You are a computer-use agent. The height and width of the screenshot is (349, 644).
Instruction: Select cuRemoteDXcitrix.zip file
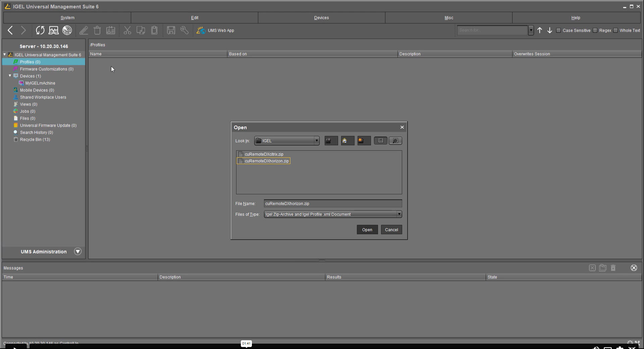(261, 154)
